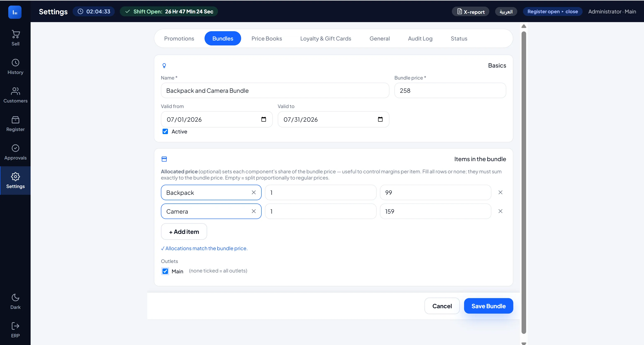Save the bundle
This screenshot has height=345, width=644.
[488, 306]
